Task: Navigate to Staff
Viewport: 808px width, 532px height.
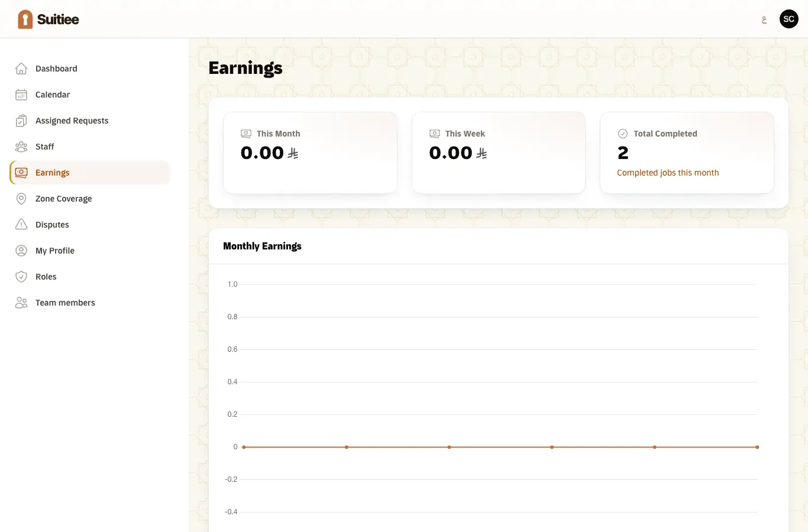Action: pos(90,147)
